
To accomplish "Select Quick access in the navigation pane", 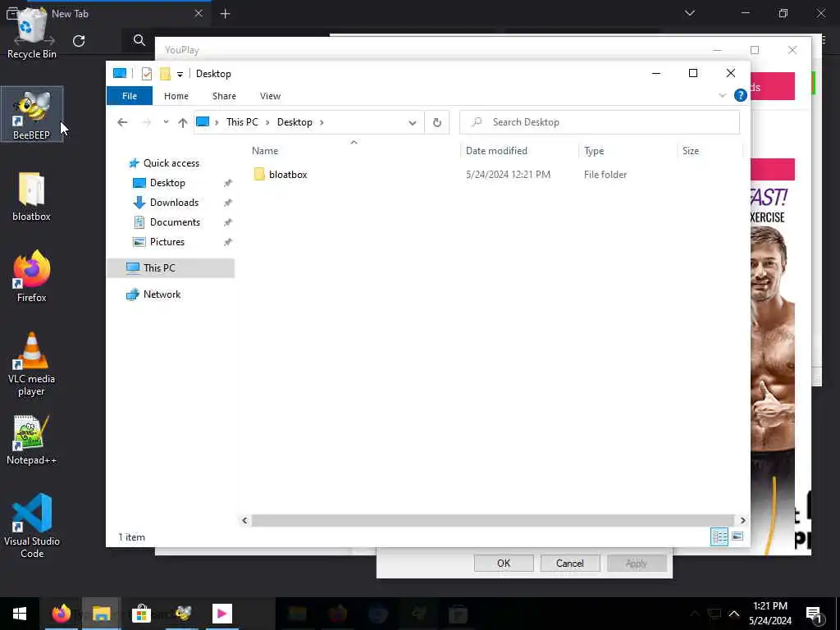I will (171, 163).
